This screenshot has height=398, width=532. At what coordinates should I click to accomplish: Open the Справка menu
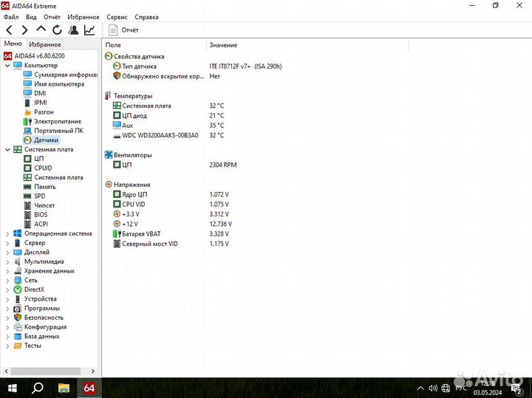point(146,16)
